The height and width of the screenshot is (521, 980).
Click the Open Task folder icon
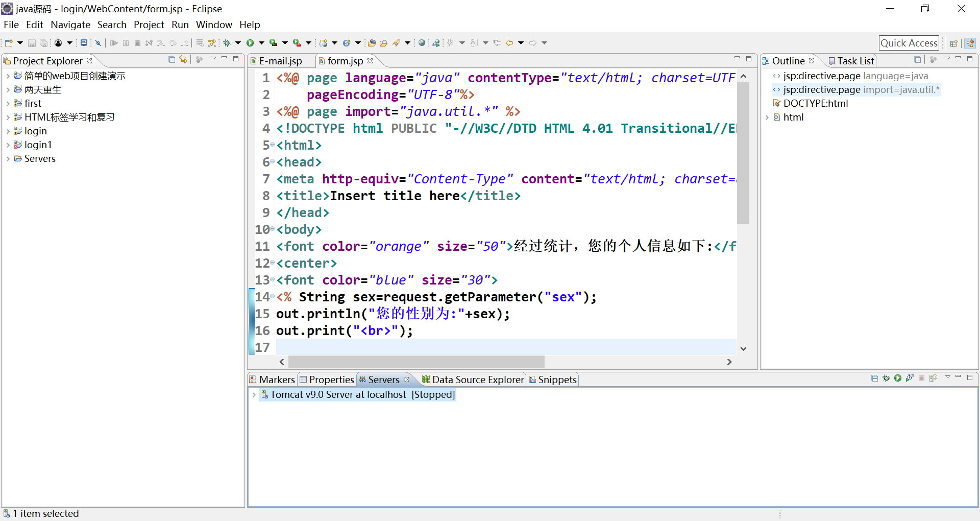click(384, 43)
